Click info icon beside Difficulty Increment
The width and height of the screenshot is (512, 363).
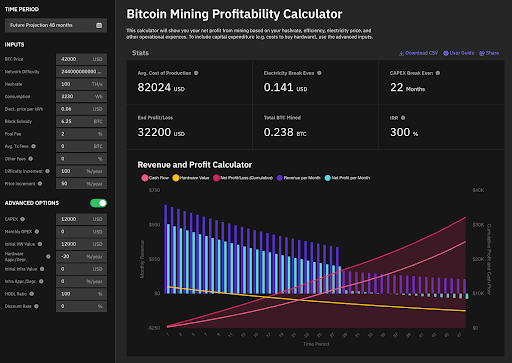(47, 171)
